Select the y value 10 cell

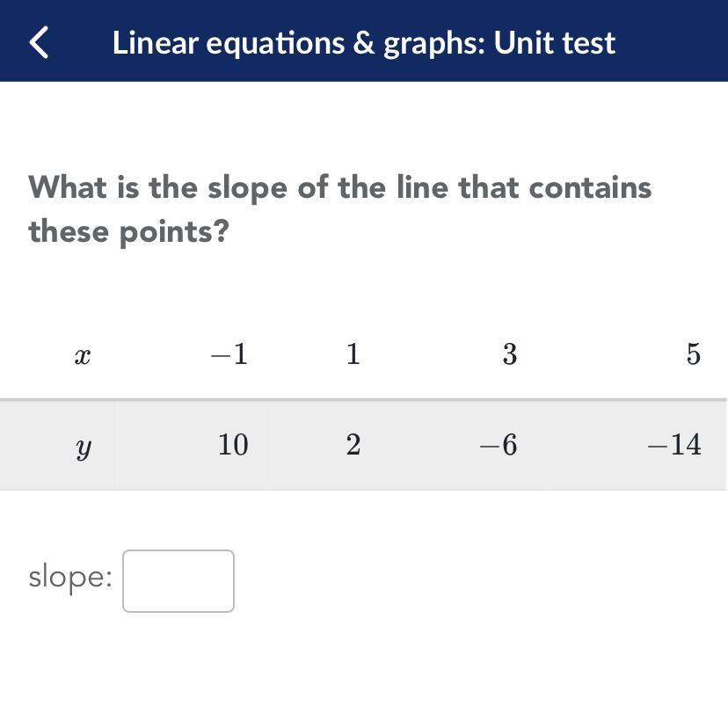(193, 445)
